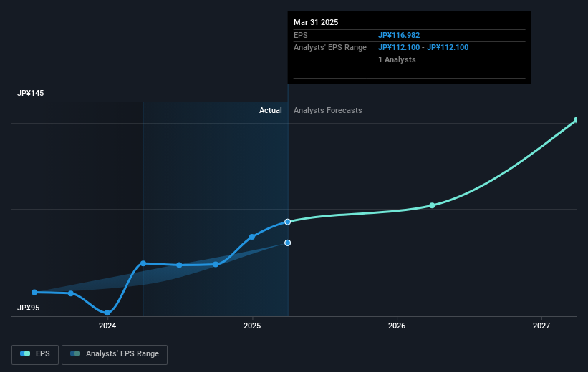This screenshot has height=372, width=588.
Task: Click the 'Analysts Forecasts' label
Action: pyautogui.click(x=328, y=110)
